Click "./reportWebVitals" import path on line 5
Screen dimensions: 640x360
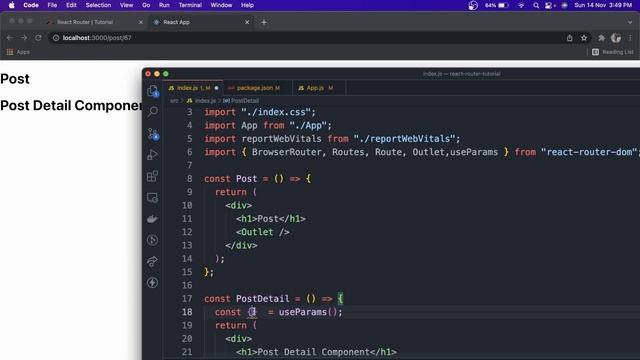point(404,138)
